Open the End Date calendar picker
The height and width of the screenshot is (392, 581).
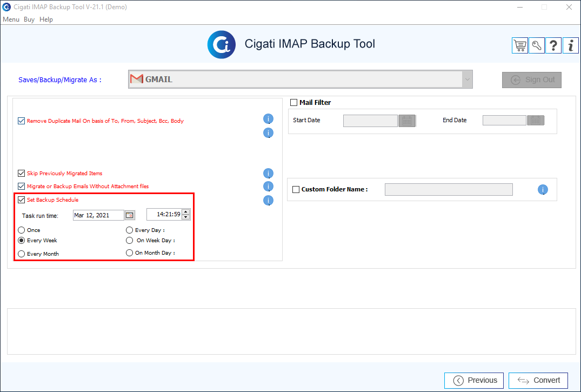click(x=536, y=120)
